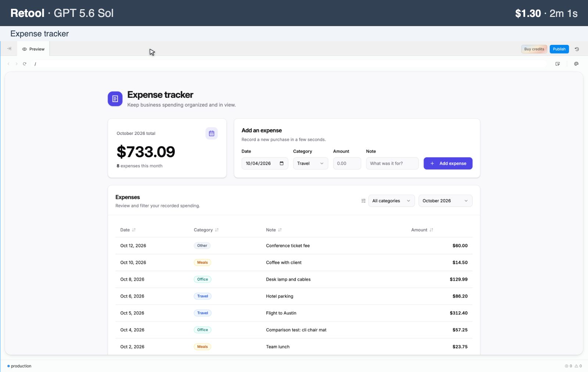This screenshot has width=588, height=372.
Task: Click the Add expense button
Action: [448, 164]
